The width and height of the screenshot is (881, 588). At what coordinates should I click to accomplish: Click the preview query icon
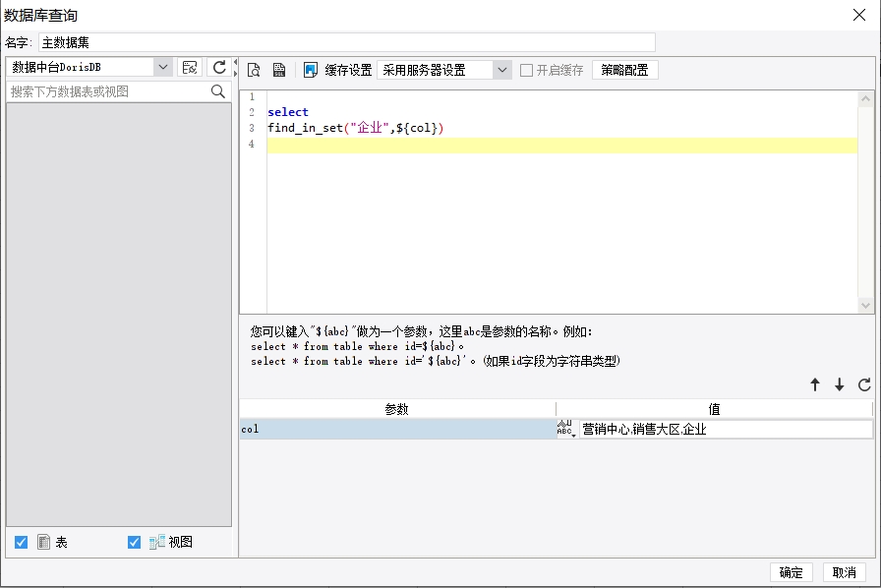tap(254, 70)
